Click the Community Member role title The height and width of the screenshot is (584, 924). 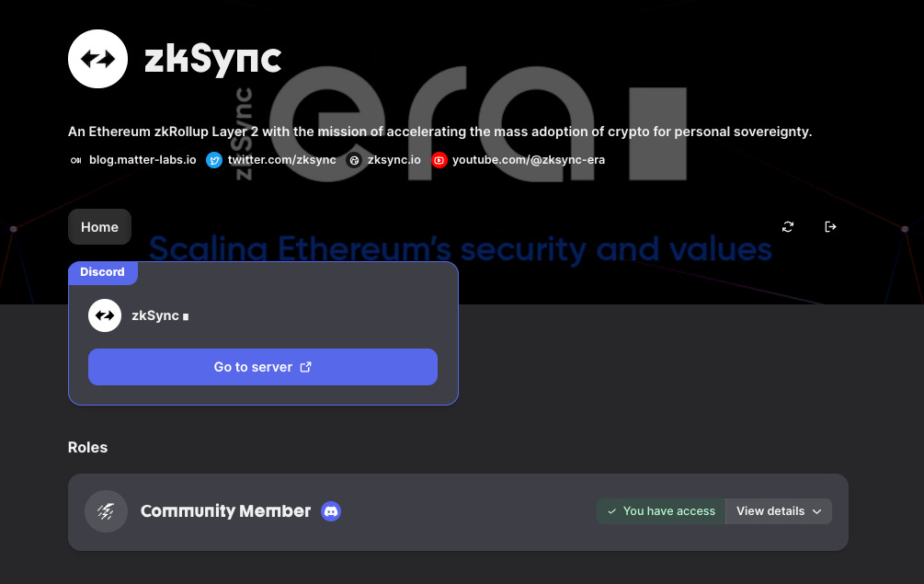pos(225,511)
